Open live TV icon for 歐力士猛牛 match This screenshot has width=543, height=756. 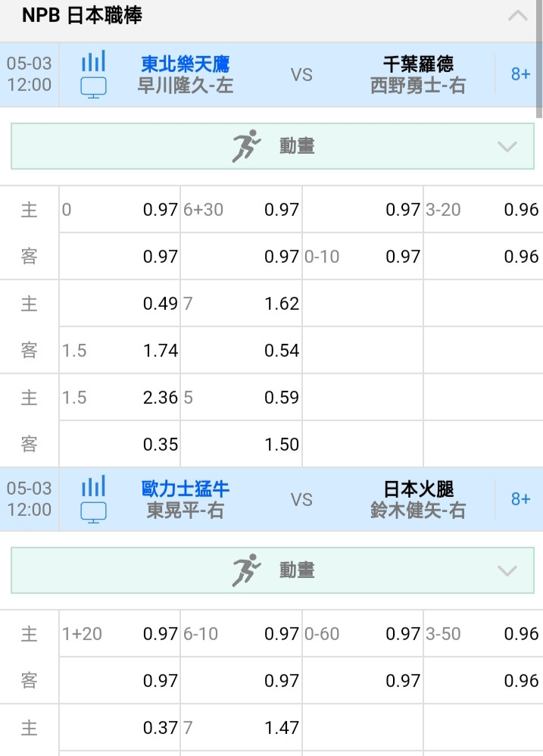pos(93,513)
